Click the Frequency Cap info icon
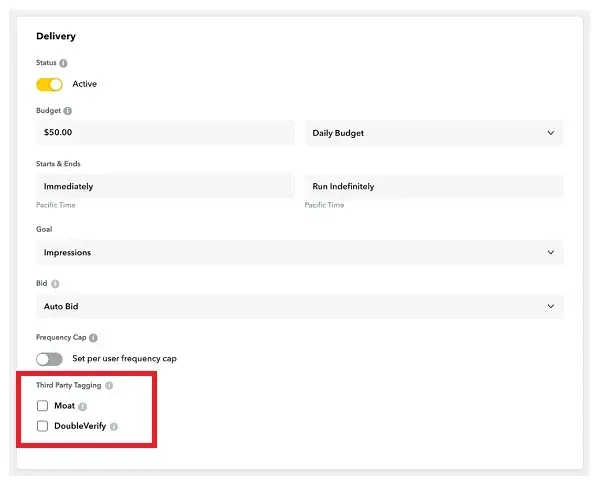Screen dimensions: 600x485 (x=93, y=338)
